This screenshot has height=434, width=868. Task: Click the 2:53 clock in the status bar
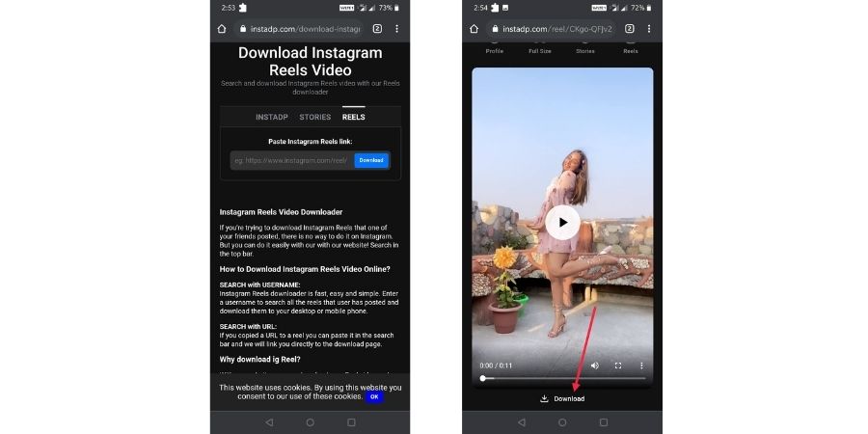pos(228,8)
